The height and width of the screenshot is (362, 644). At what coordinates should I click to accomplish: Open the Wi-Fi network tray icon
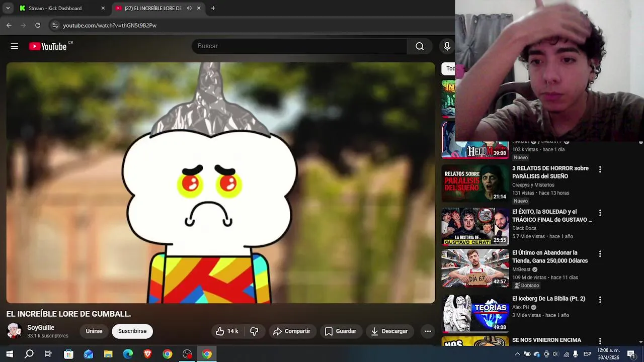[x=567, y=354]
